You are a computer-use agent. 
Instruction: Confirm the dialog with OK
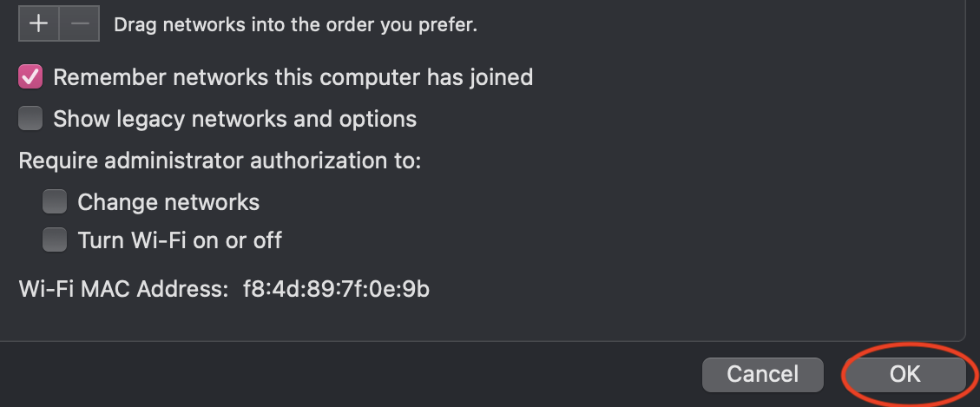[904, 374]
